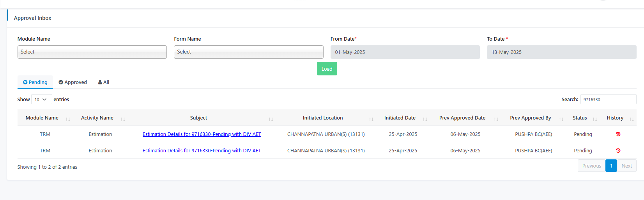Switch to the All tab

pos(104,82)
